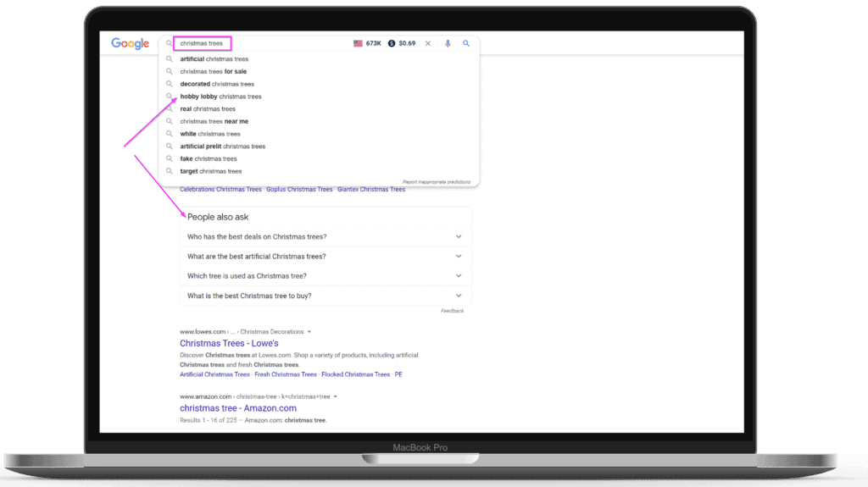Click magnifier icon beside 'white christmas trees'
Image resolution: width=868 pixels, height=487 pixels.
pos(170,134)
